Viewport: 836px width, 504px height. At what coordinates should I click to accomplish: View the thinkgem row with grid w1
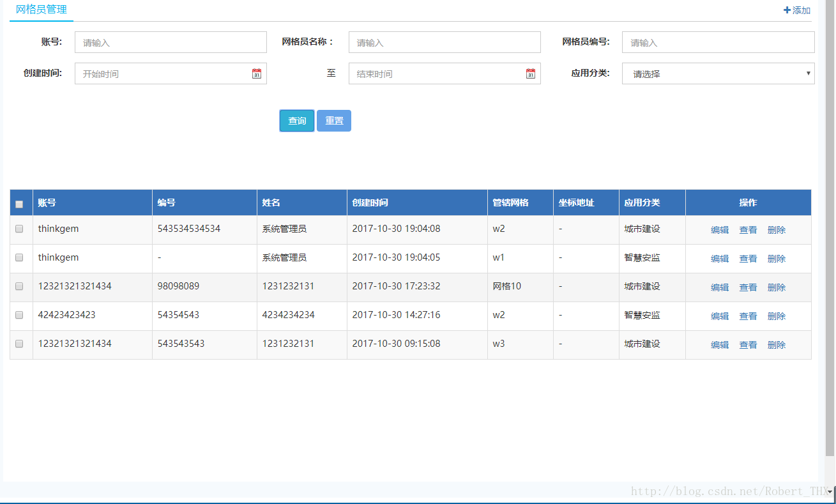pyautogui.click(x=748, y=259)
